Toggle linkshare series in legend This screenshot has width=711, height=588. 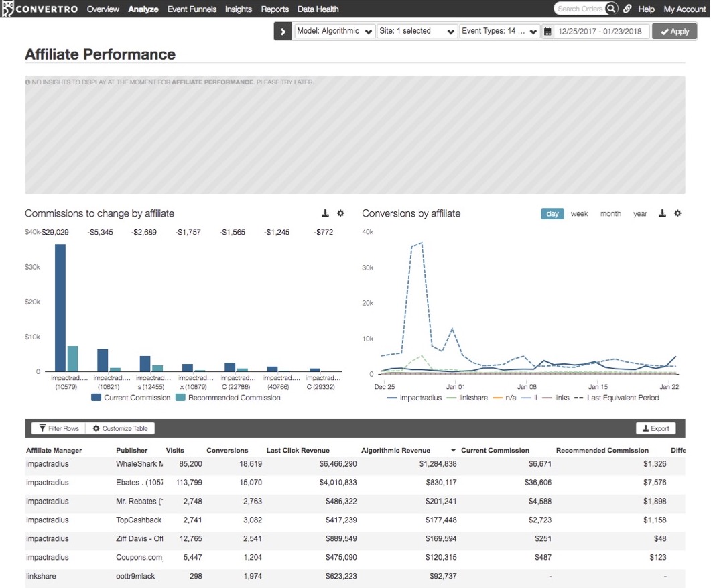[x=468, y=398]
